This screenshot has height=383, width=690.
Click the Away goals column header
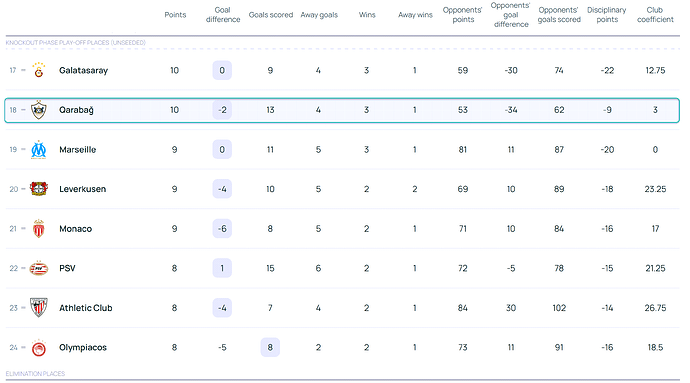[319, 15]
